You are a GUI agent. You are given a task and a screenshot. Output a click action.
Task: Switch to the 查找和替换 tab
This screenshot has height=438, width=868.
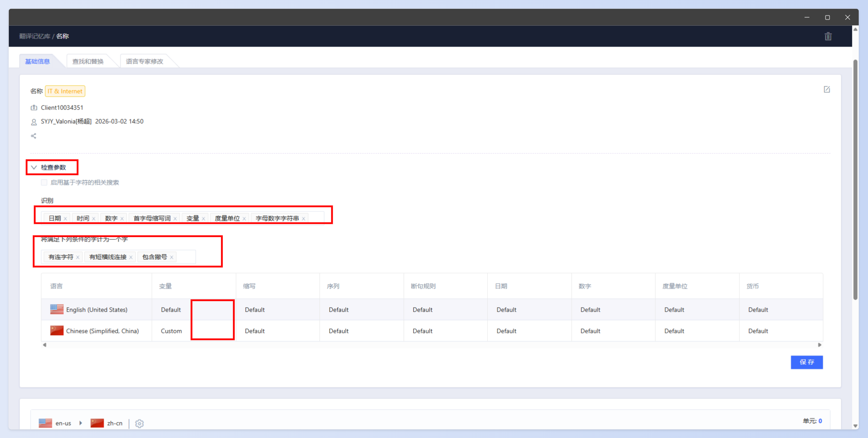pos(88,61)
